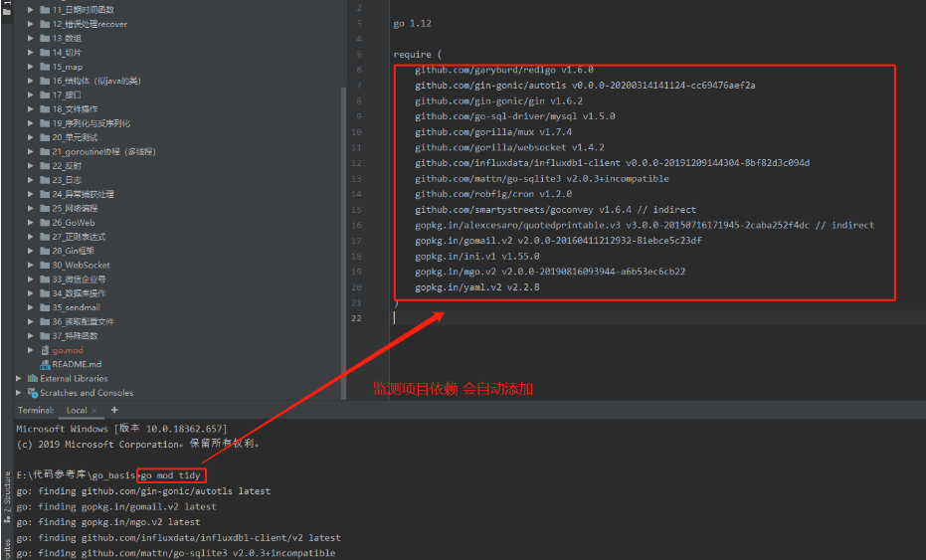Expand the 37_特殊函数 folder
Screen dimensions: 926x560
30,335
